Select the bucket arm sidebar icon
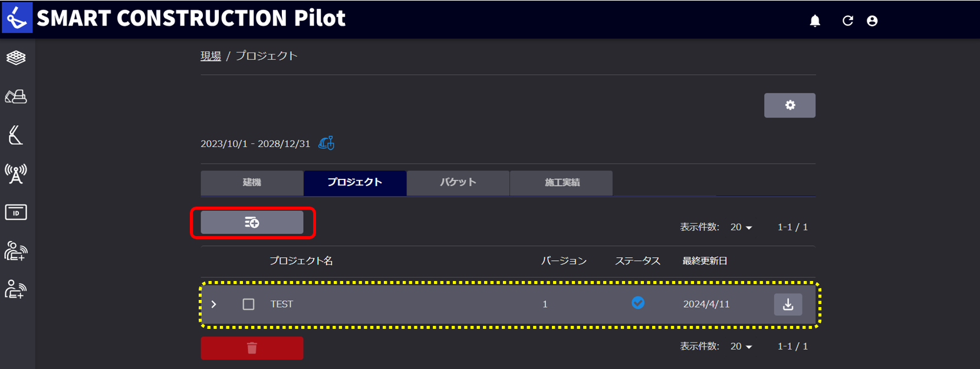980x369 pixels. coord(16,135)
